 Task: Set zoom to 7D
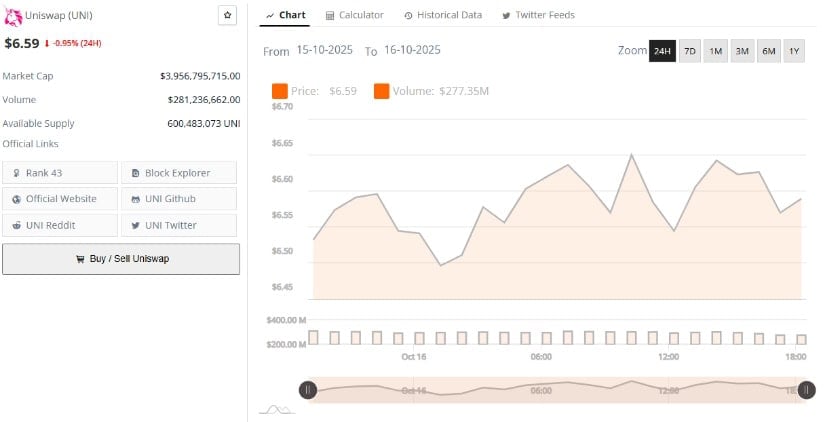pyautogui.click(x=690, y=51)
